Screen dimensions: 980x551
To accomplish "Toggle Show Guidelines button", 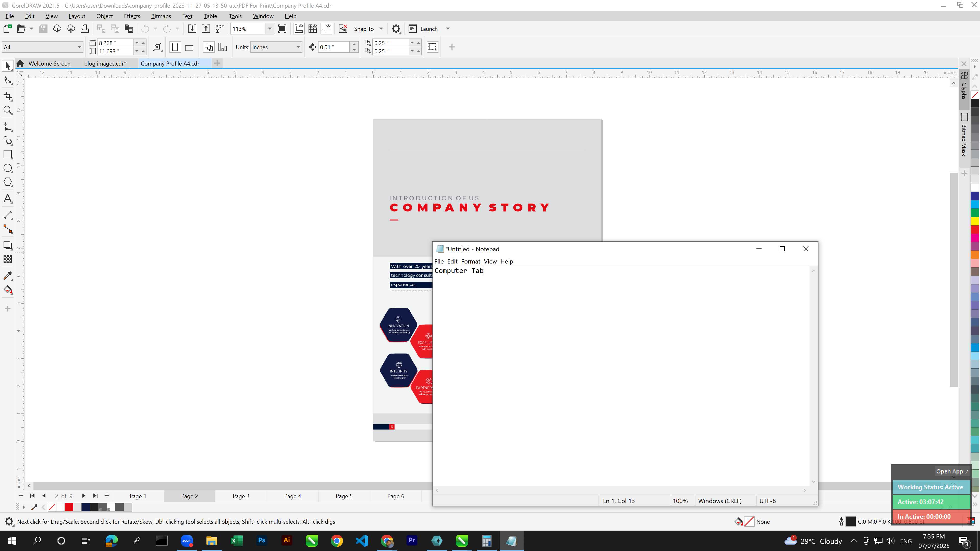I will [x=326, y=29].
